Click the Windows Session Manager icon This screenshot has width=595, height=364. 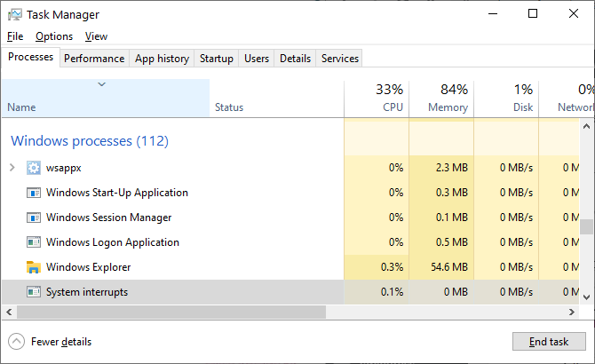(x=34, y=218)
